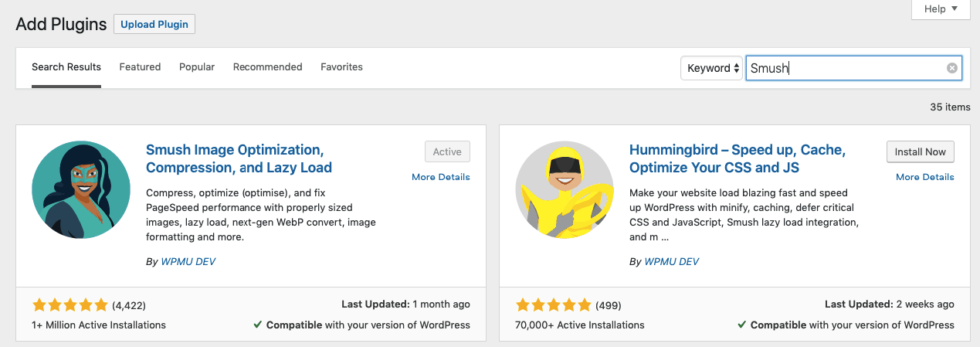Open More Details for Smush plugin
Screen dimensions: 980x347
(x=441, y=177)
